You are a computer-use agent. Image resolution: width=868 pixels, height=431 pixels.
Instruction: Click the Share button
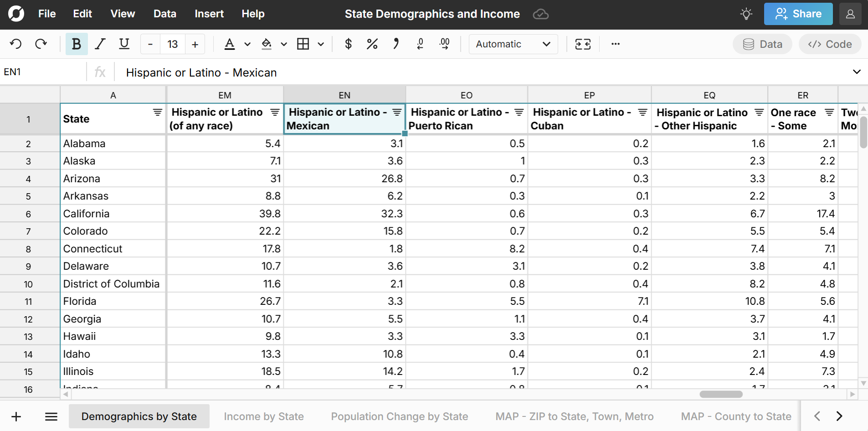(x=798, y=14)
